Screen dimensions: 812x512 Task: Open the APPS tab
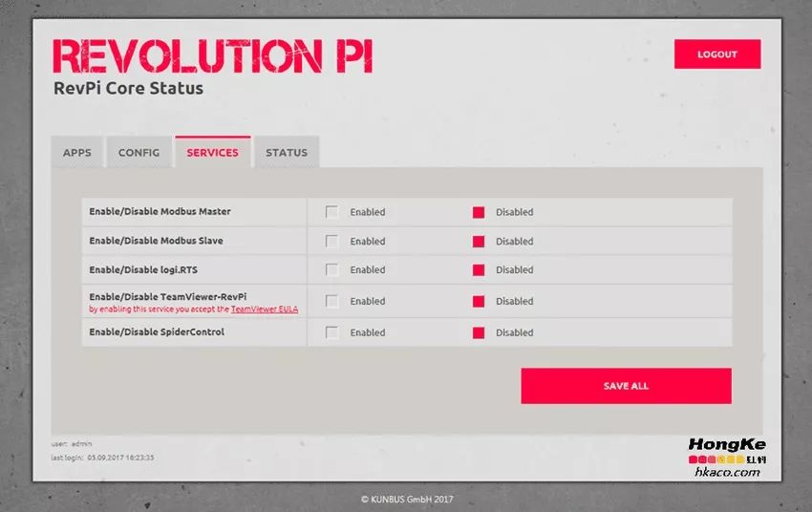click(77, 152)
